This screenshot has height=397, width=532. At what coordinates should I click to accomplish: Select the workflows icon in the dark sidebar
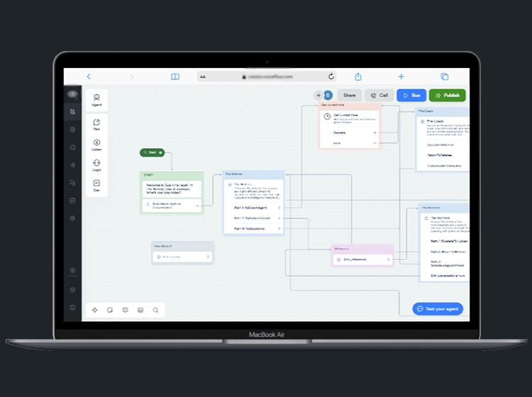72,112
